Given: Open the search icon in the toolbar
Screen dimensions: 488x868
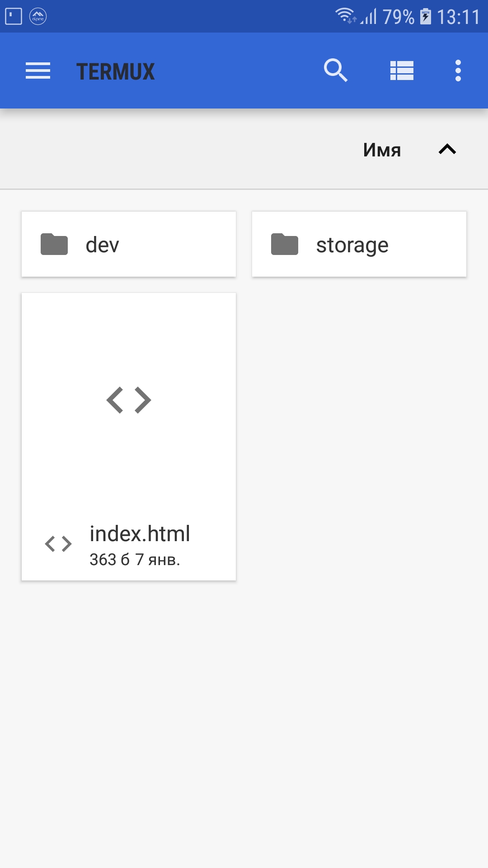Looking at the screenshot, I should (x=336, y=71).
